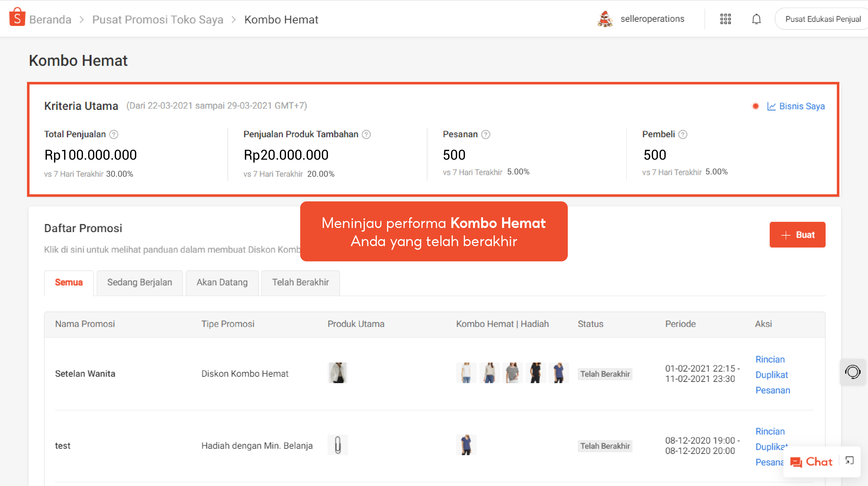Image resolution: width=868 pixels, height=486 pixels.
Task: Open the support headset widget
Action: coord(853,372)
